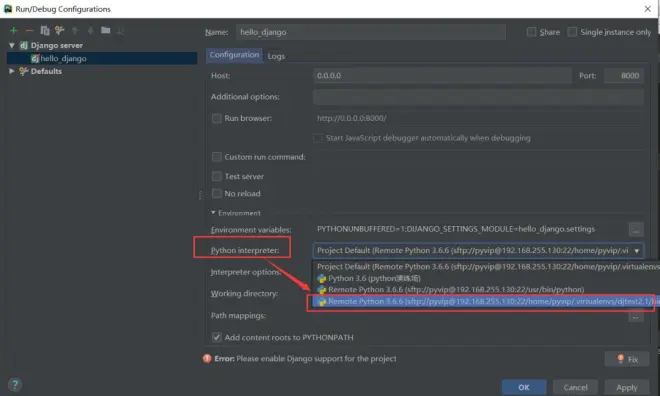The height and width of the screenshot is (396, 660).
Task: Click the OK button
Action: 524,387
